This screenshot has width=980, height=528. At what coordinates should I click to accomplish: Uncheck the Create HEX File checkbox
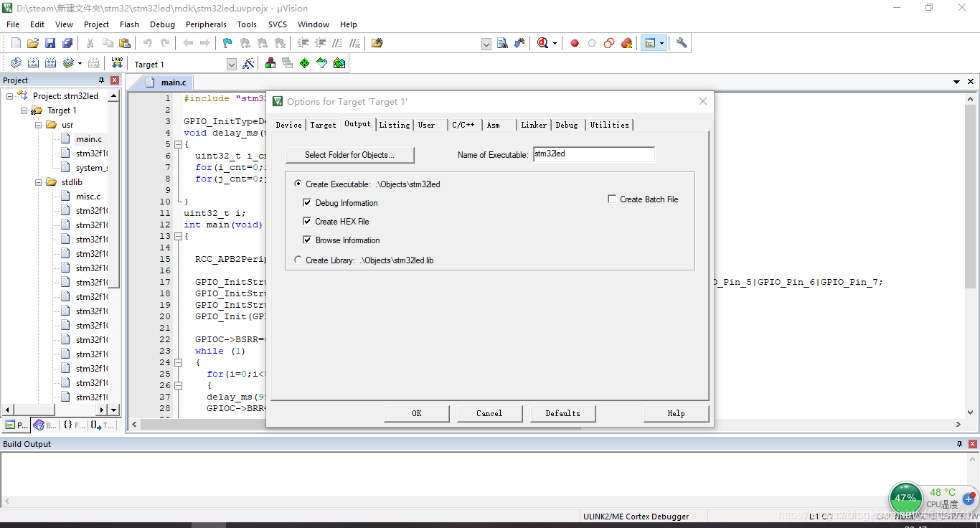(x=307, y=222)
